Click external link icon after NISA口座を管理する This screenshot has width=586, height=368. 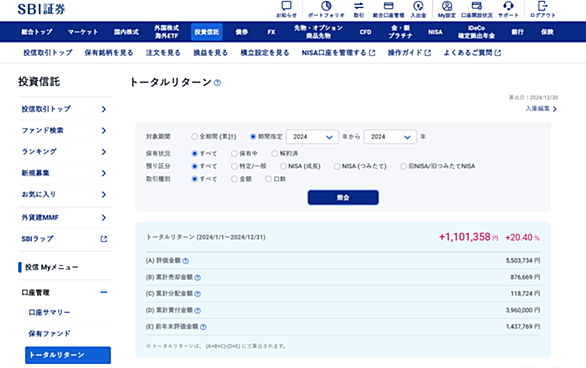point(372,53)
